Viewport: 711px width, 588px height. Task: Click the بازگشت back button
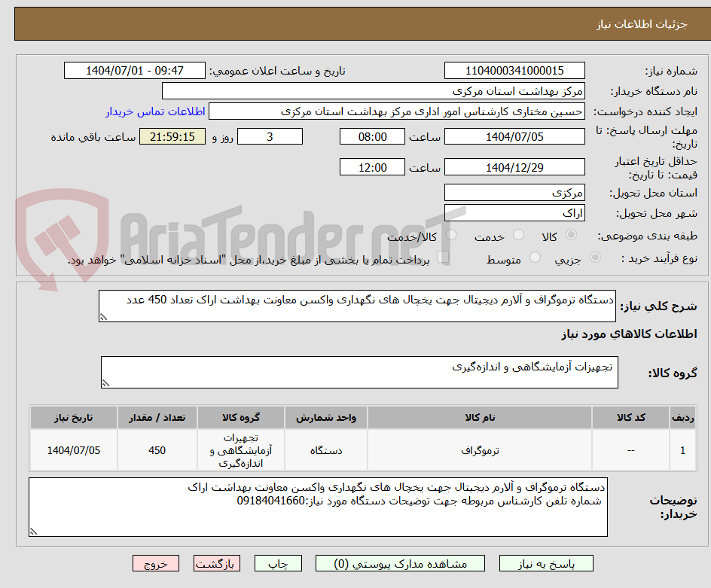216,563
